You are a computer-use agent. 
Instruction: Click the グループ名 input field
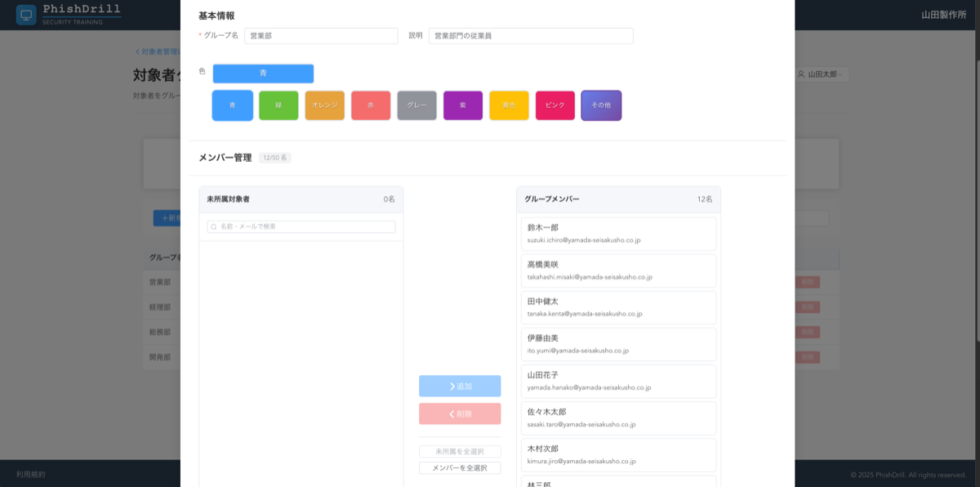click(321, 36)
